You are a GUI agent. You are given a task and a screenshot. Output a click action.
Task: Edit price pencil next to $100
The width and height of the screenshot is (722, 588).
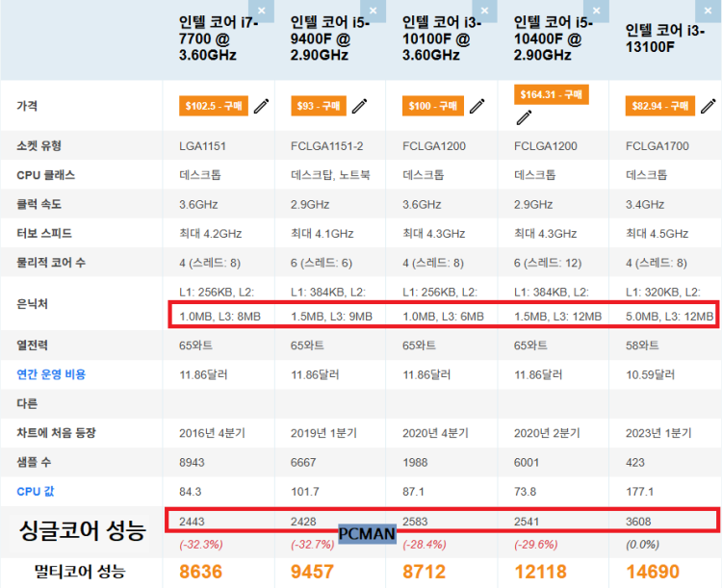(477, 106)
